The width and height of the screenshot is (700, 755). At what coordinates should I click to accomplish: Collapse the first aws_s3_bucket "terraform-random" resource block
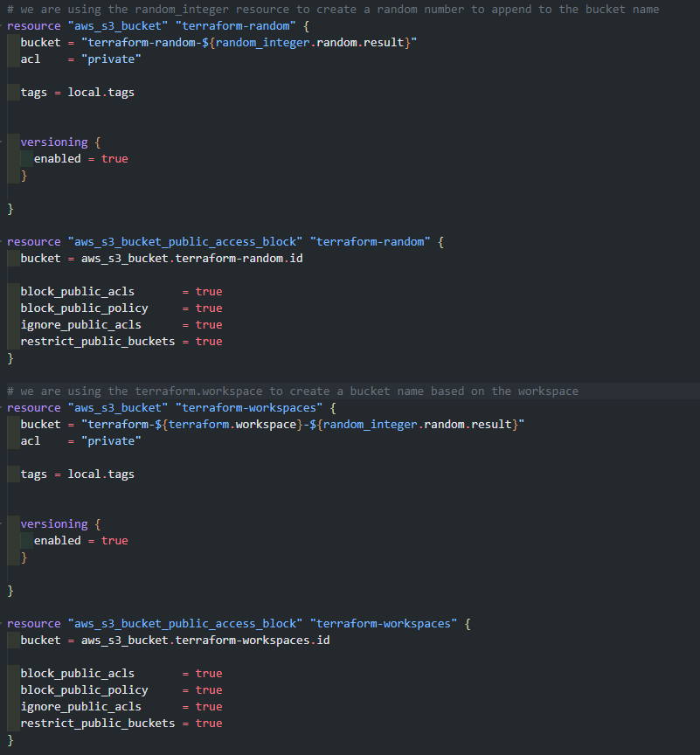2,26
